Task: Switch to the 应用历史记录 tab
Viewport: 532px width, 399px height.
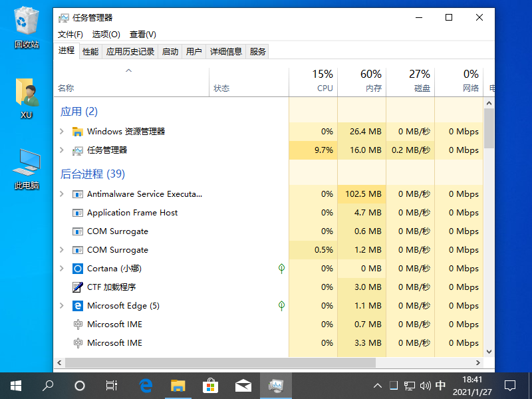Action: pos(130,52)
